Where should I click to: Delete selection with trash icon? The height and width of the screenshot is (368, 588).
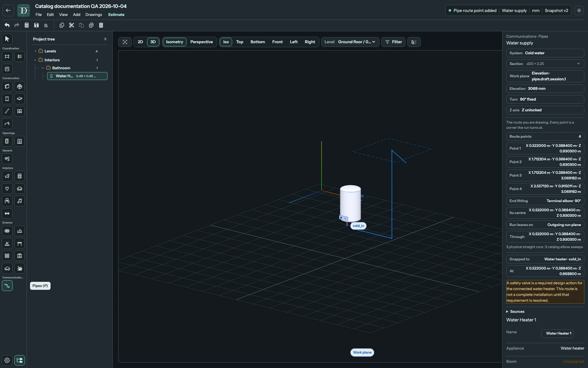tap(101, 25)
